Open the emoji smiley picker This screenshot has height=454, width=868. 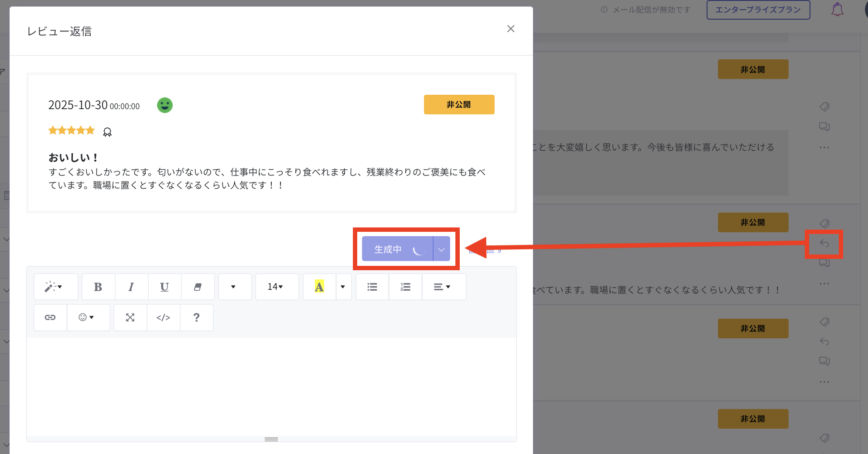(x=86, y=317)
